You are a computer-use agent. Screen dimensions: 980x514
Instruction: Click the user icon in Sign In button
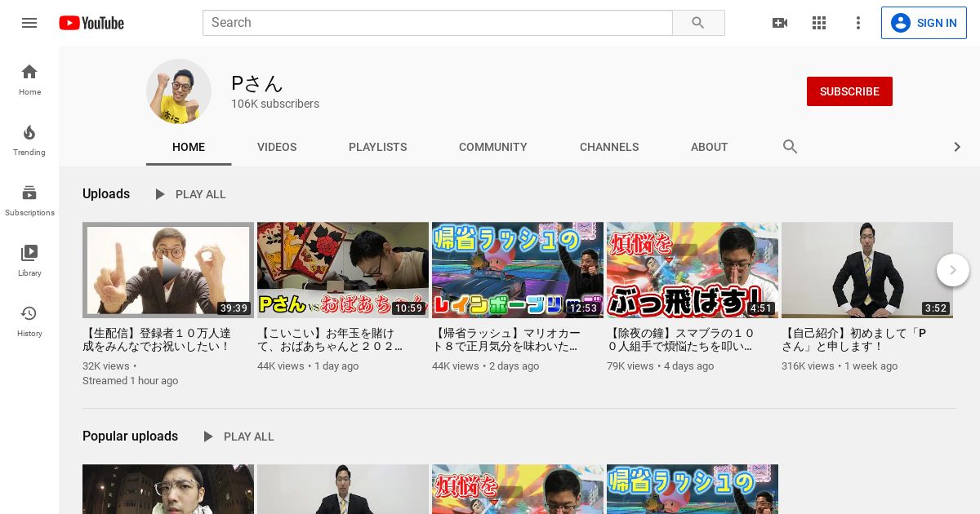(901, 23)
